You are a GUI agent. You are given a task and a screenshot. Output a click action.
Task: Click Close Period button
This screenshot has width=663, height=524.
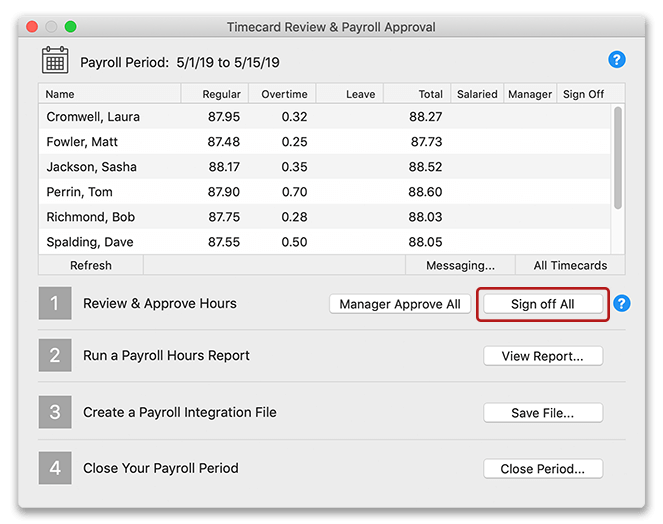tap(543, 469)
